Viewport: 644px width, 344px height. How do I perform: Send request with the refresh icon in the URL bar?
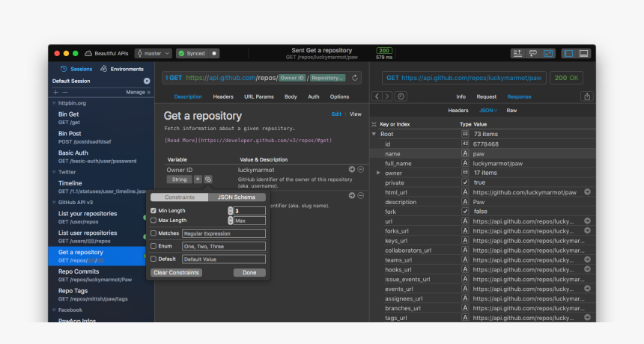(x=355, y=78)
